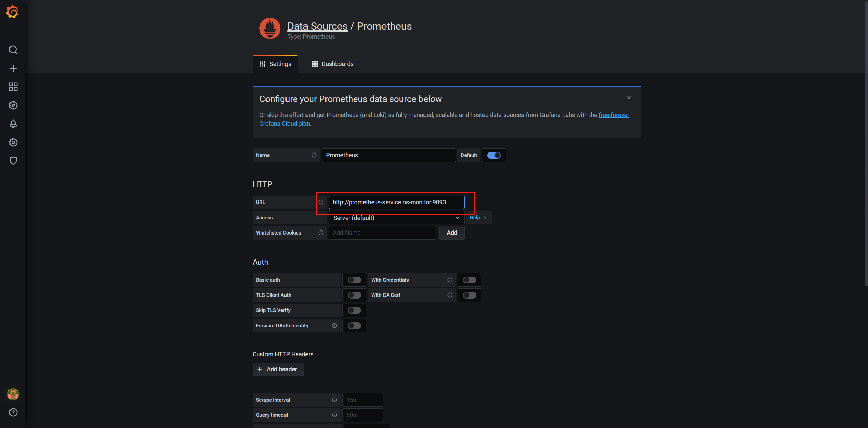Dismiss the Configure Prometheus info banner
The height and width of the screenshot is (428, 868).
click(x=629, y=98)
